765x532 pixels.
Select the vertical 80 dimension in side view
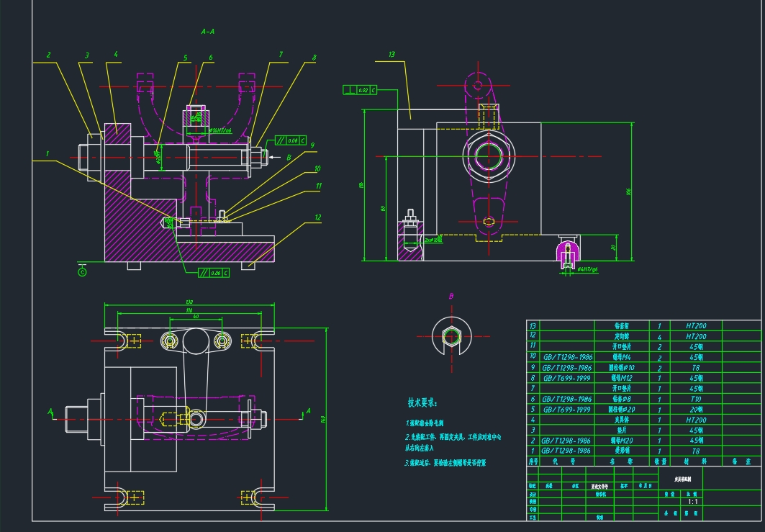click(383, 208)
